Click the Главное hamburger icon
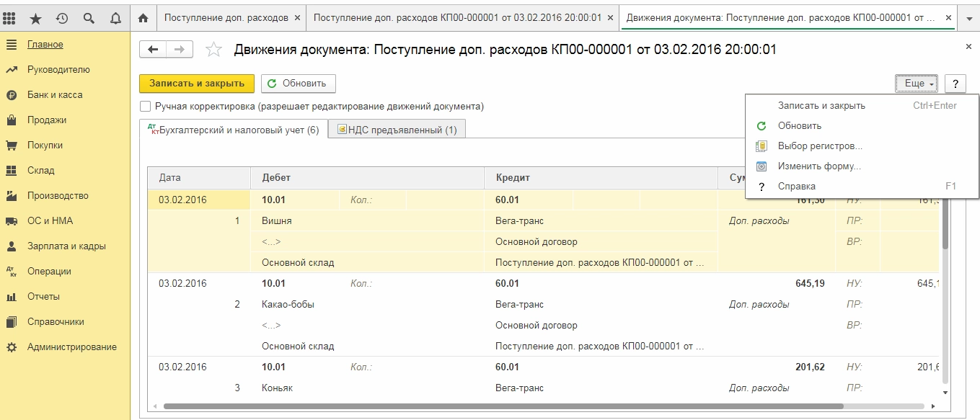 click(12, 45)
